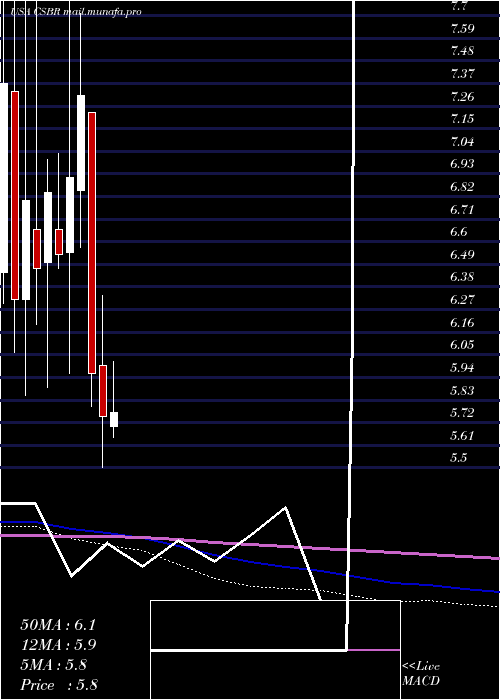Screen dimensions: 500x700
Task: Select the 6.49 price axis label
Action: (462, 255)
